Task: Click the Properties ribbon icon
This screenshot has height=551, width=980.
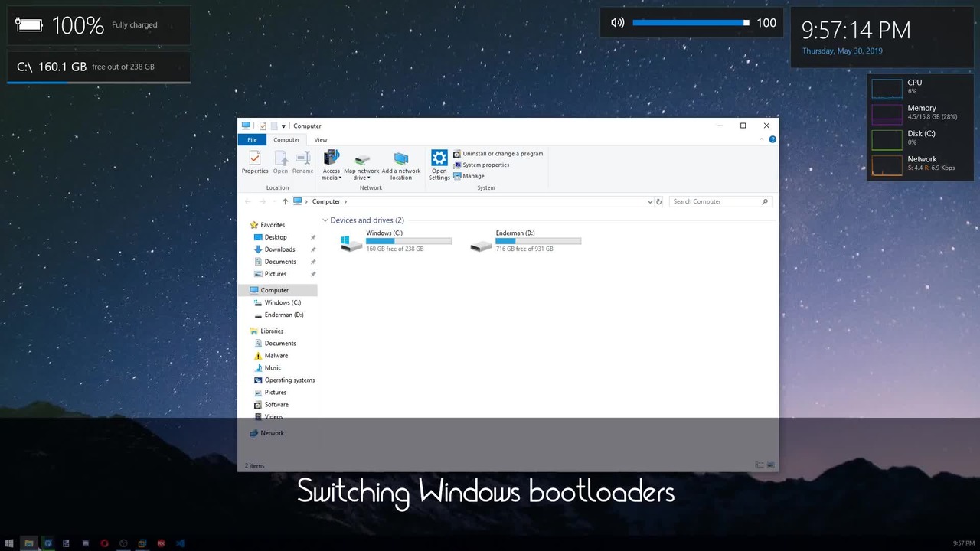Action: [x=255, y=162]
